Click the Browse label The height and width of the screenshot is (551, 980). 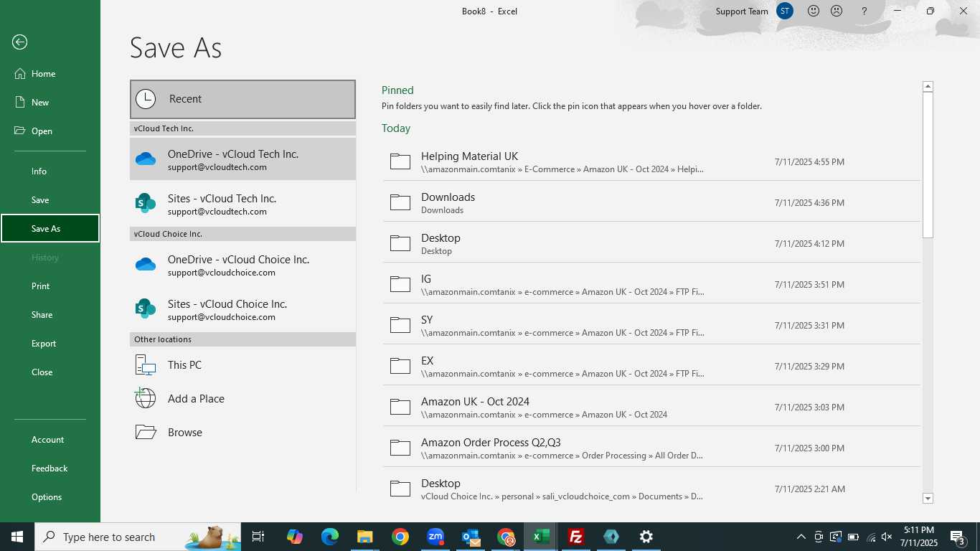point(185,432)
